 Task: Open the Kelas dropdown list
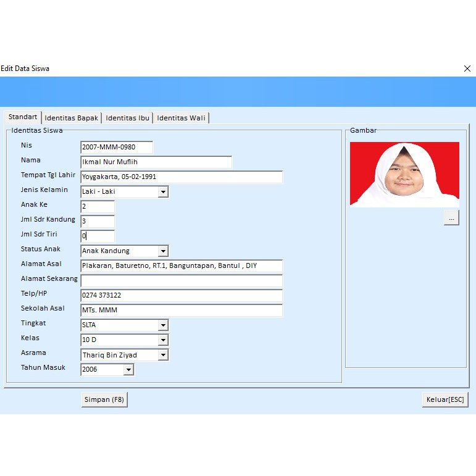163,340
